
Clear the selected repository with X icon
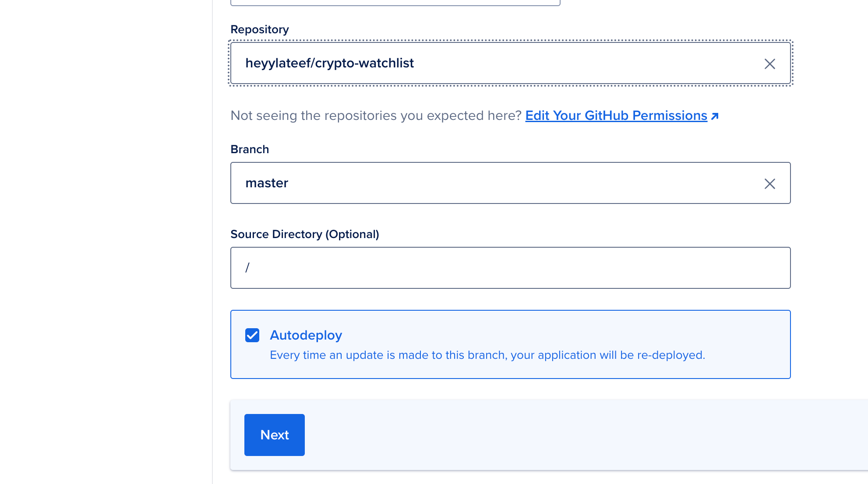[x=769, y=64]
